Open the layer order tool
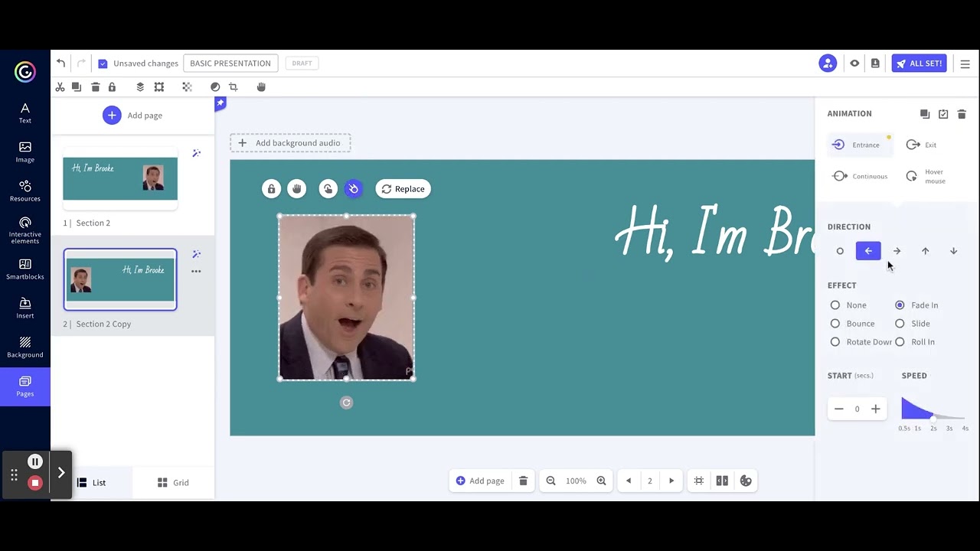Screen dimensions: 980x551 pos(140,87)
